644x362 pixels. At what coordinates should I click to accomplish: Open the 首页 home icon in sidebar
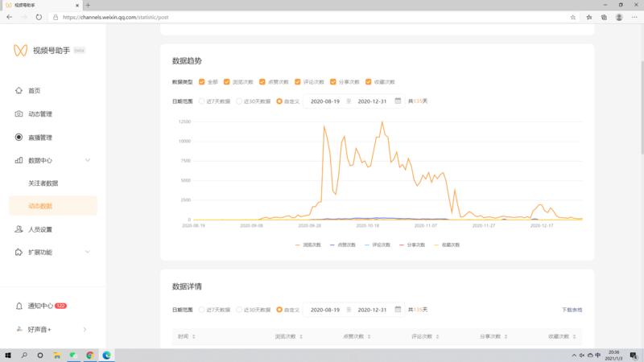pos(19,90)
